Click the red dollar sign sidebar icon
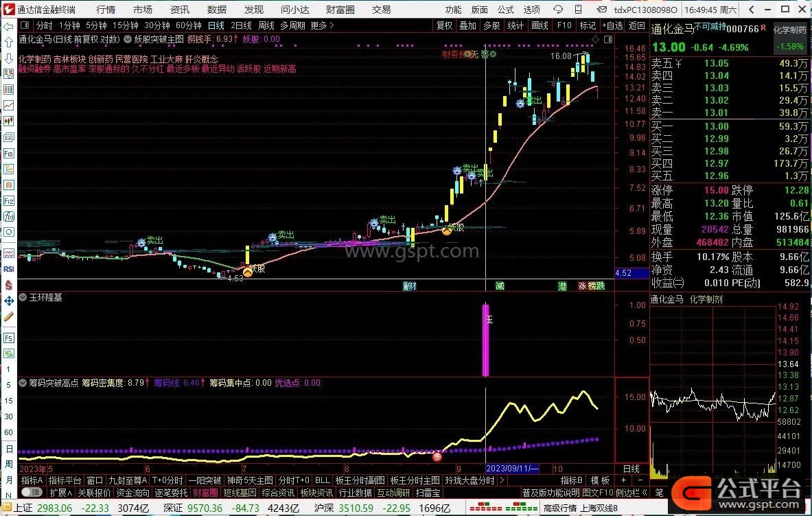The width and height of the screenshot is (812, 516). pyautogui.click(x=9, y=285)
